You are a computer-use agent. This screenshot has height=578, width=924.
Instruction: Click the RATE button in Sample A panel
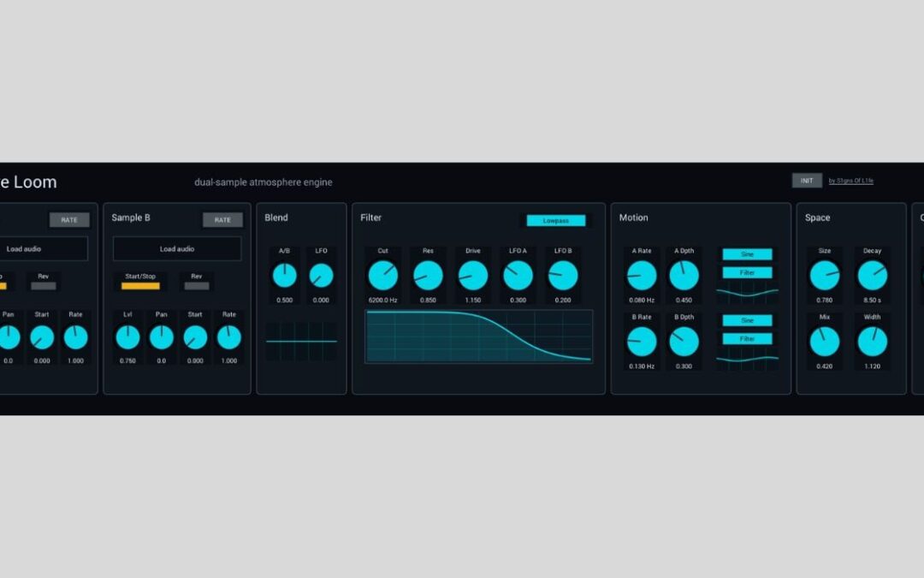pos(69,220)
